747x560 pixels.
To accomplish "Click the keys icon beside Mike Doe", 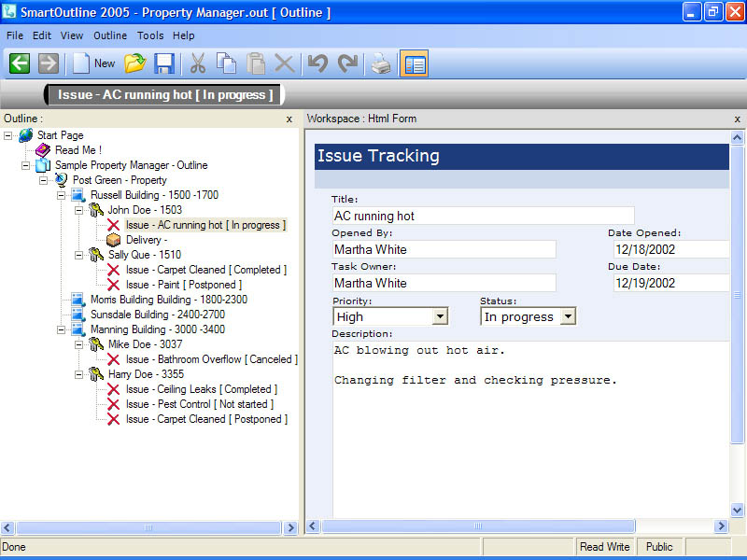I will 96,344.
